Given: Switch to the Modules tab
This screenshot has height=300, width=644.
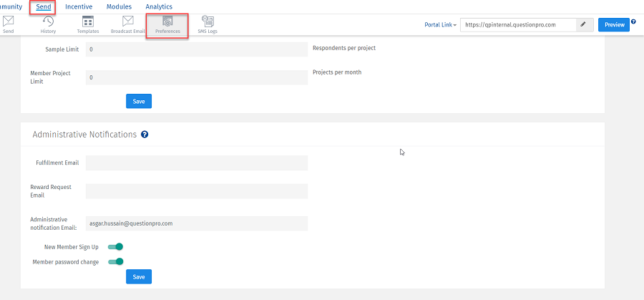Looking at the screenshot, I should pyautogui.click(x=119, y=6).
